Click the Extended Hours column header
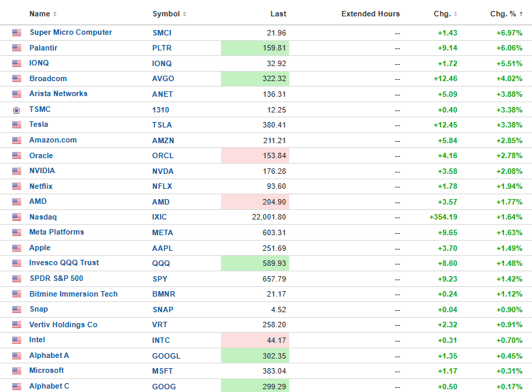The height and width of the screenshot is (392, 532). pos(370,14)
